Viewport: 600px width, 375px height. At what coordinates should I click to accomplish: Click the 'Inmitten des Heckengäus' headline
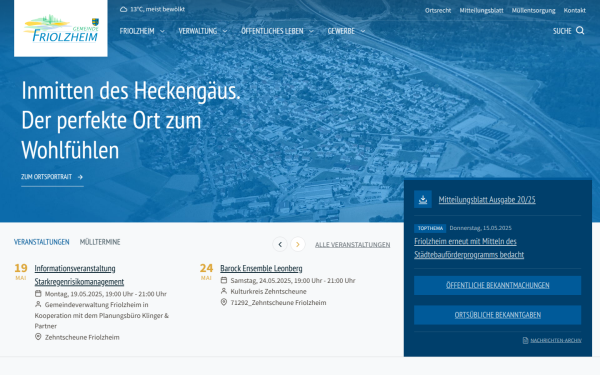click(x=131, y=91)
